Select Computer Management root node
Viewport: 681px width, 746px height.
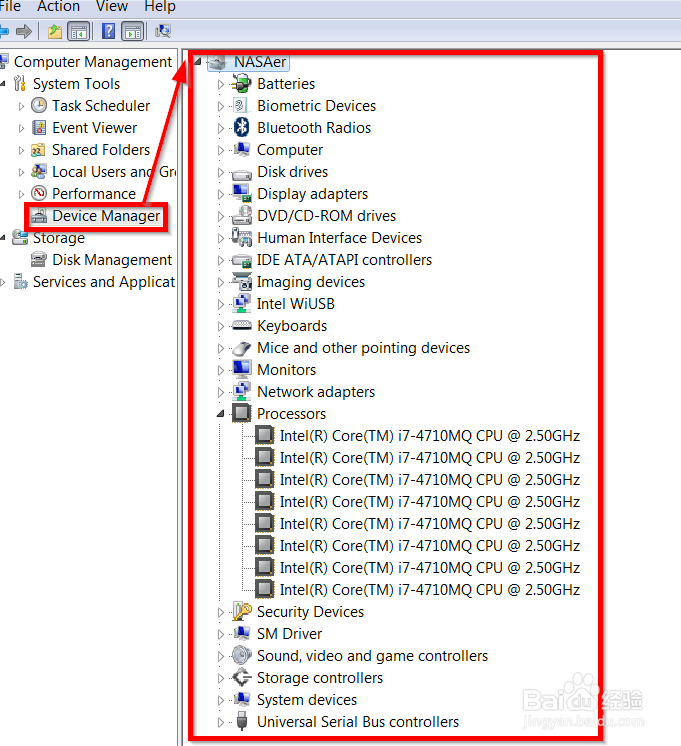(93, 62)
